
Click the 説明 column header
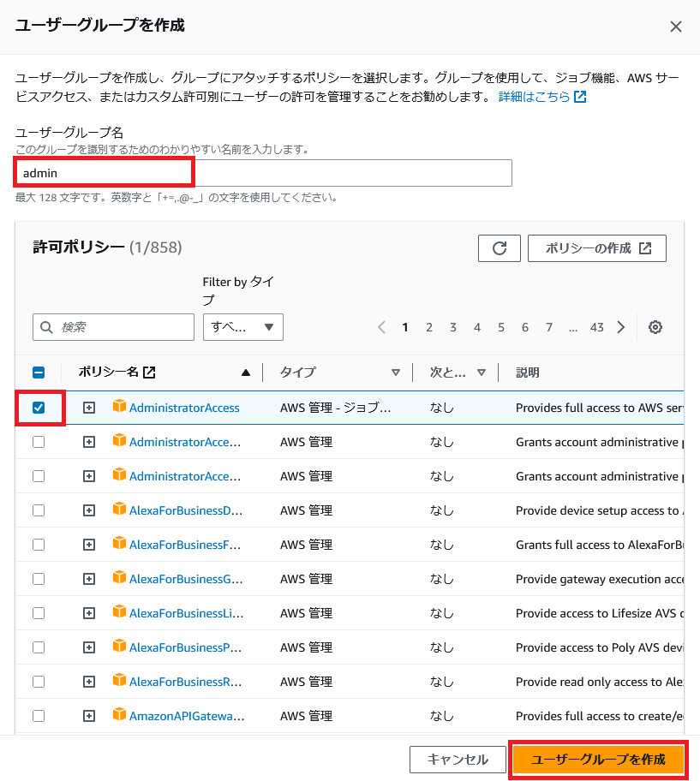pyautogui.click(x=527, y=372)
